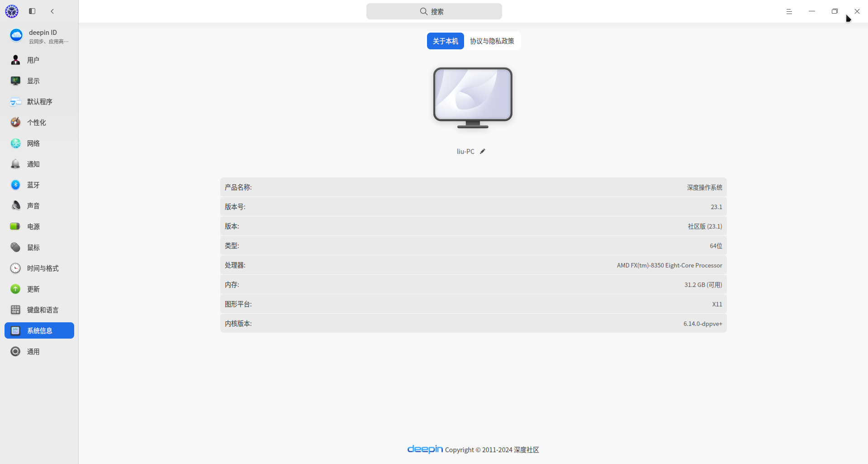Click the 键盘和语言 label
Image resolution: width=868 pixels, height=464 pixels.
pyautogui.click(x=43, y=310)
